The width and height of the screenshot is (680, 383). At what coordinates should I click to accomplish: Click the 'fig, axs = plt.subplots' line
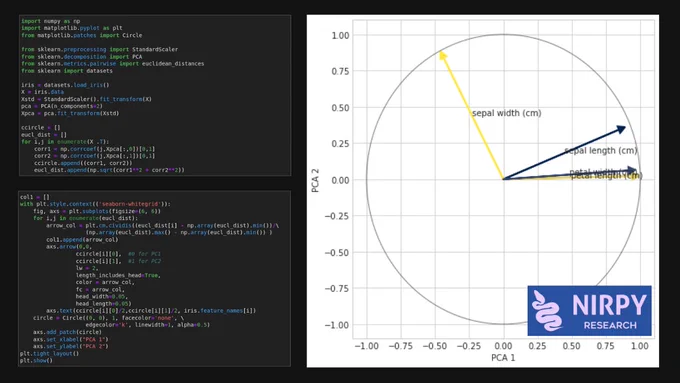(x=97, y=211)
